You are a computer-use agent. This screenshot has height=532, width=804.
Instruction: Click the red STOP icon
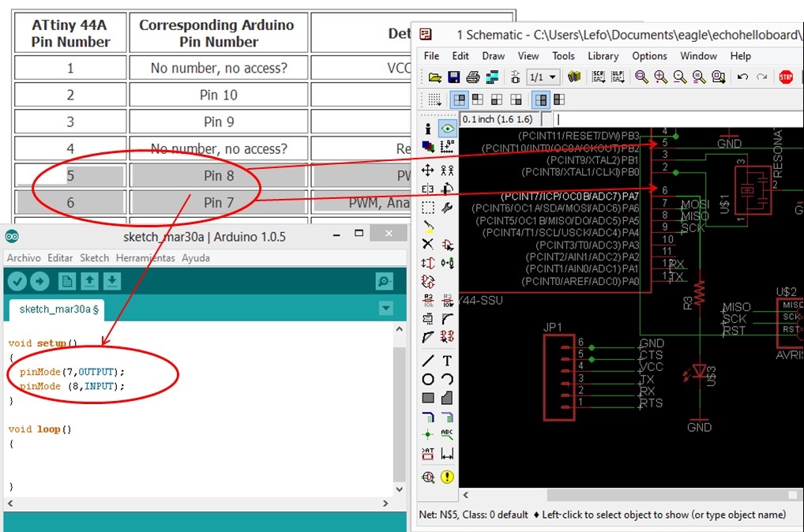786,77
